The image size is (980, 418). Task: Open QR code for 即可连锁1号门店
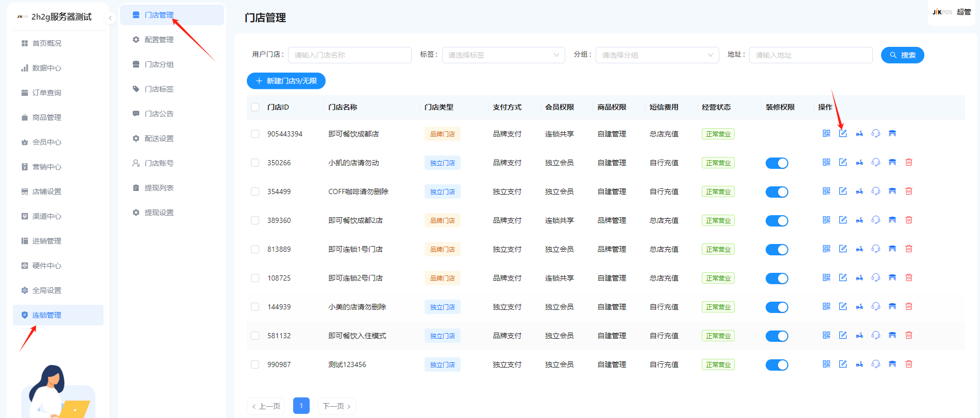click(826, 249)
